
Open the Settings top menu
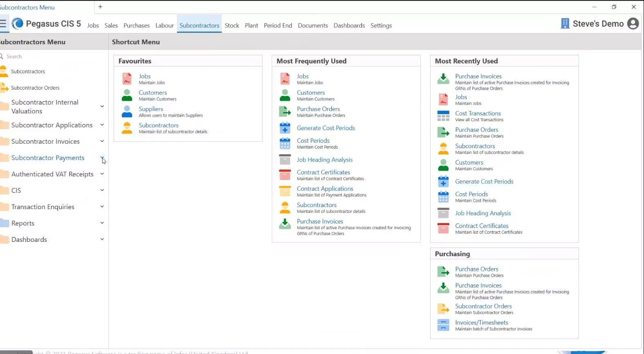click(381, 25)
